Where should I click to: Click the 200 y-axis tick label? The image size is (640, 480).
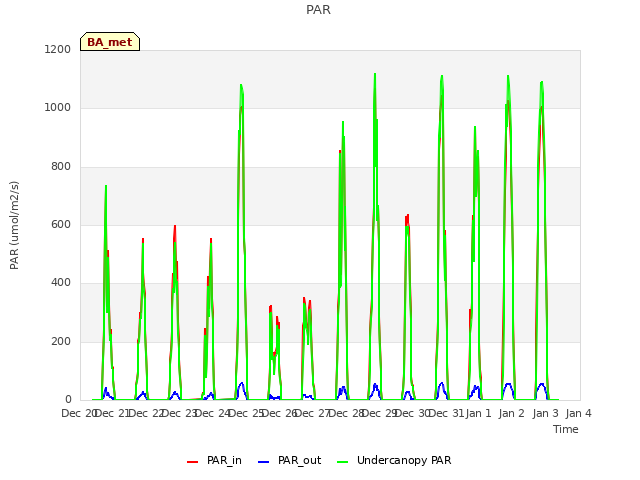61,342
